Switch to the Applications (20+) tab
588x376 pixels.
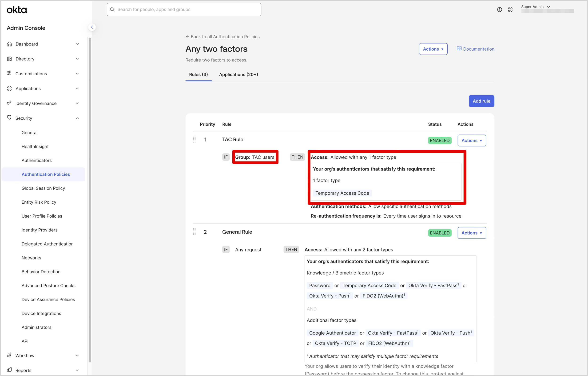238,74
